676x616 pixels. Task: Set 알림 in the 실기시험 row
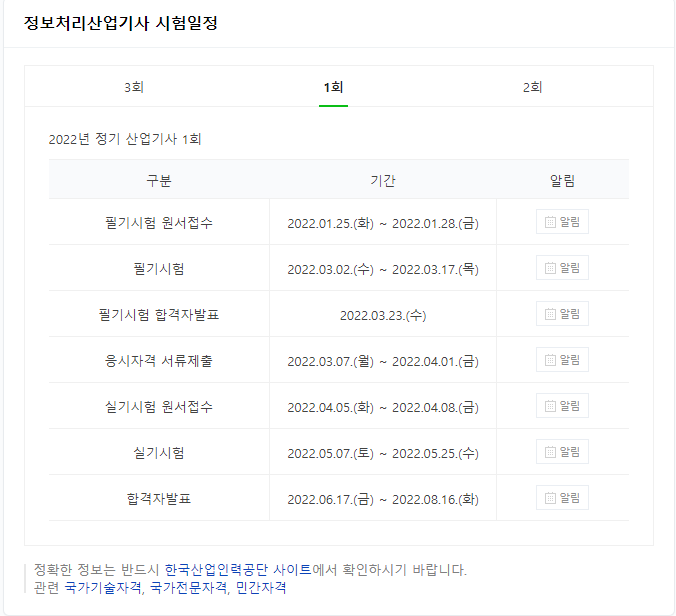(x=562, y=452)
